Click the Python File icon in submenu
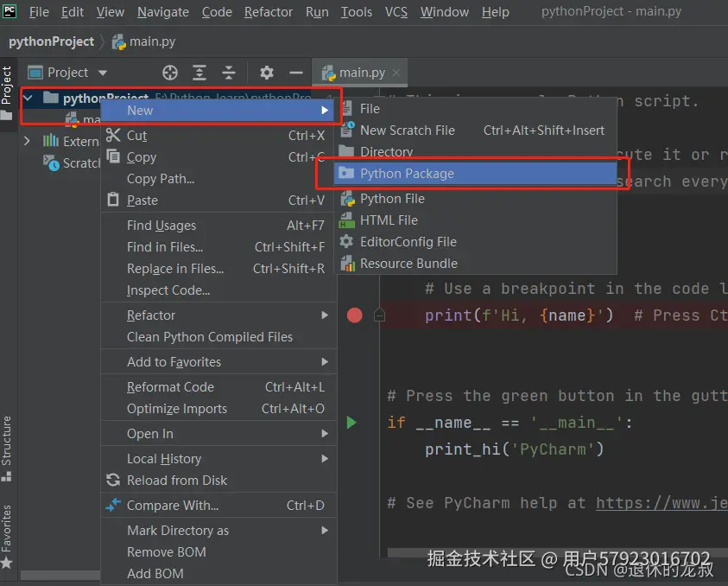Screen dimensions: 728x586 pyautogui.click(x=347, y=199)
